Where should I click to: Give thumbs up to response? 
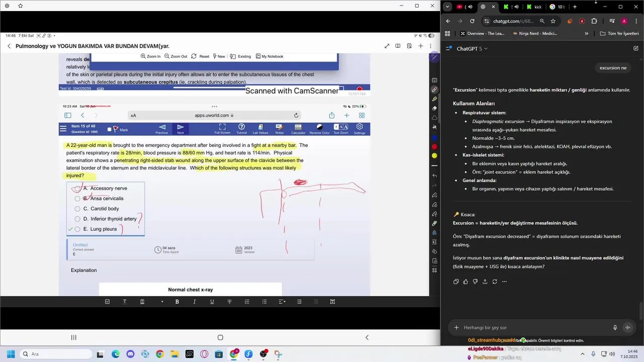465,282
